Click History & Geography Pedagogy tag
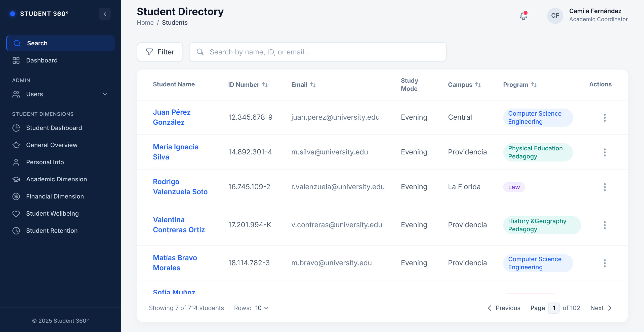 pos(542,225)
